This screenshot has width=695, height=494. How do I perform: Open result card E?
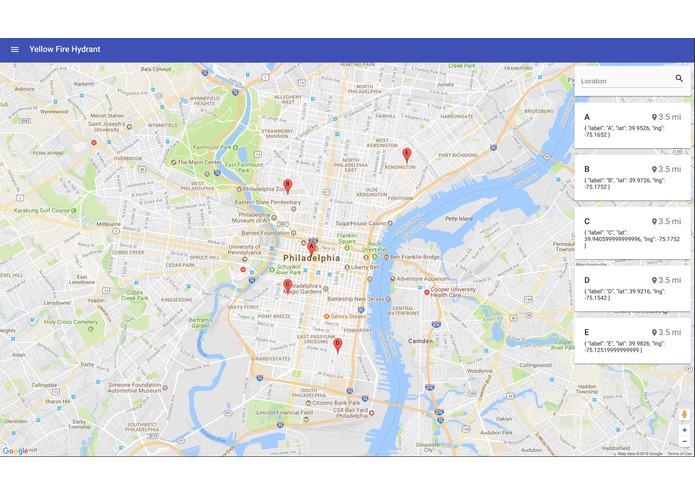coord(633,341)
